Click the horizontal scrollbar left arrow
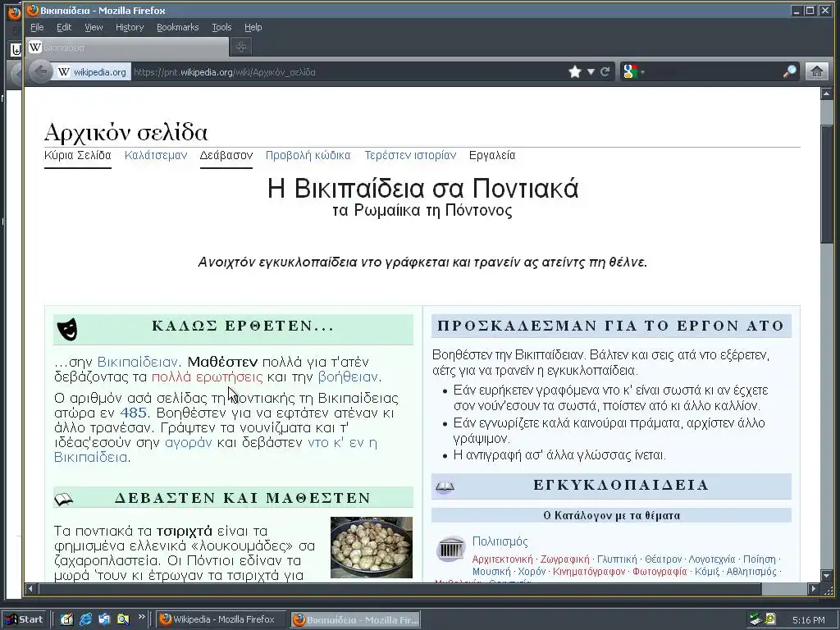The image size is (840, 630). coord(30,589)
